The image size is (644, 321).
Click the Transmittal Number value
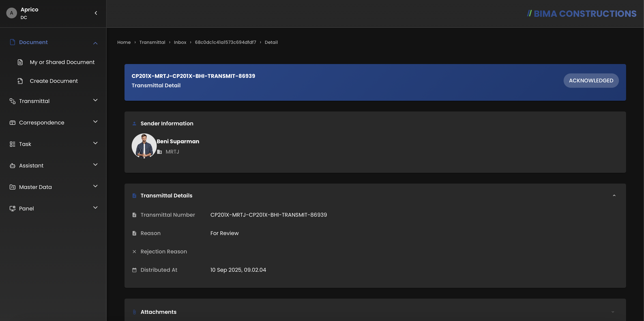(268, 215)
